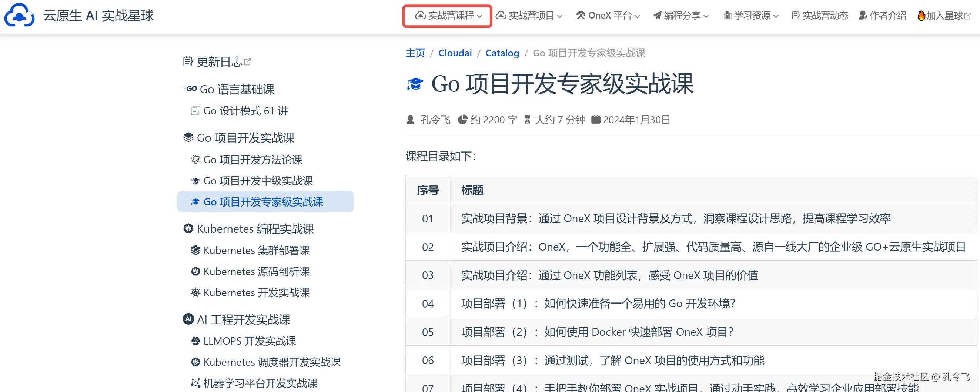The image size is (980, 392).
Task: Click the cloud icon beside 实战营课程
Action: point(420,16)
